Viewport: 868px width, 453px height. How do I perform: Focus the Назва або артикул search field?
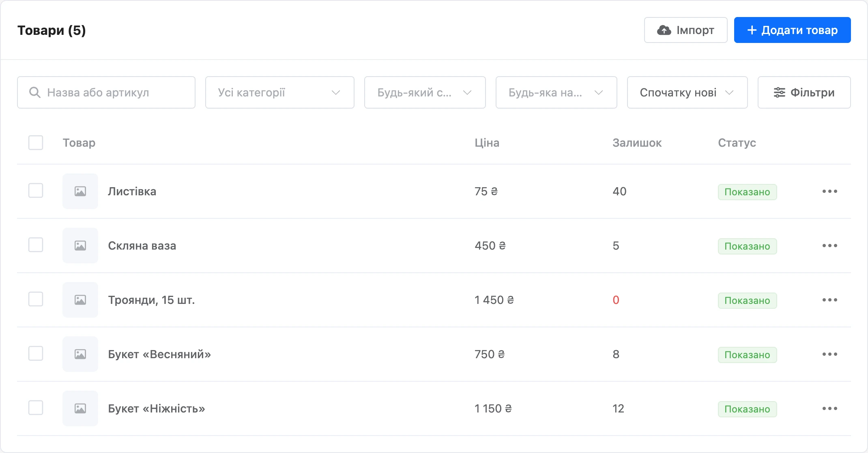[106, 92]
